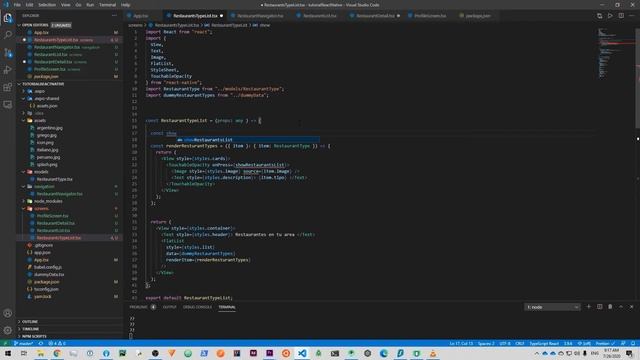The width and height of the screenshot is (640, 360).
Task: Click the remote window status bar icon
Action: coord(5,343)
